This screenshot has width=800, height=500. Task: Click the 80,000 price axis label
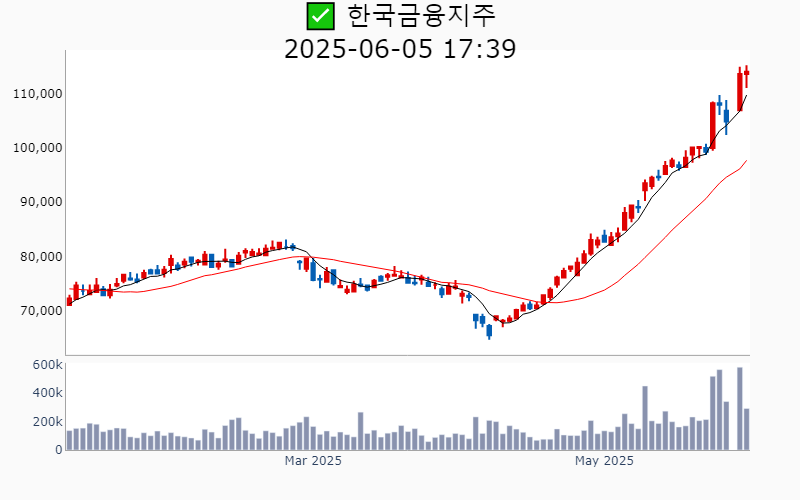click(x=41, y=257)
